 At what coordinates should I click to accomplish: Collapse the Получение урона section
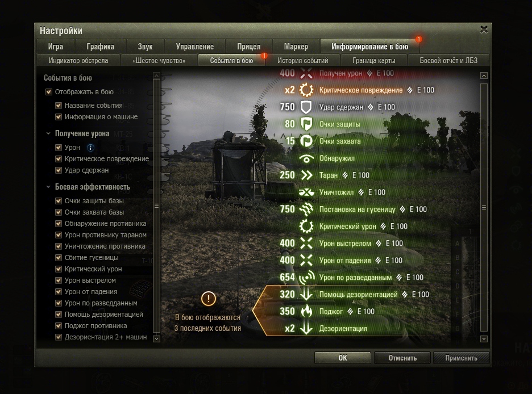point(48,133)
